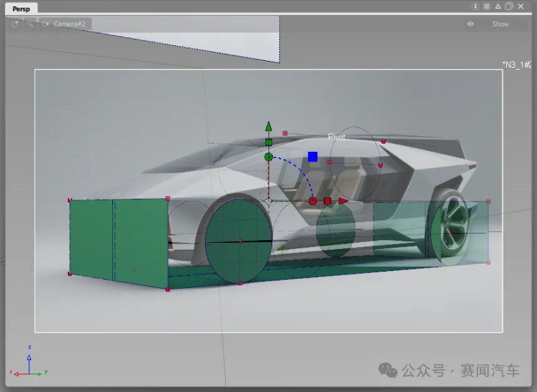The image size is (537, 392).
Task: Open the Camera#2 camera selector
Action: pos(68,24)
